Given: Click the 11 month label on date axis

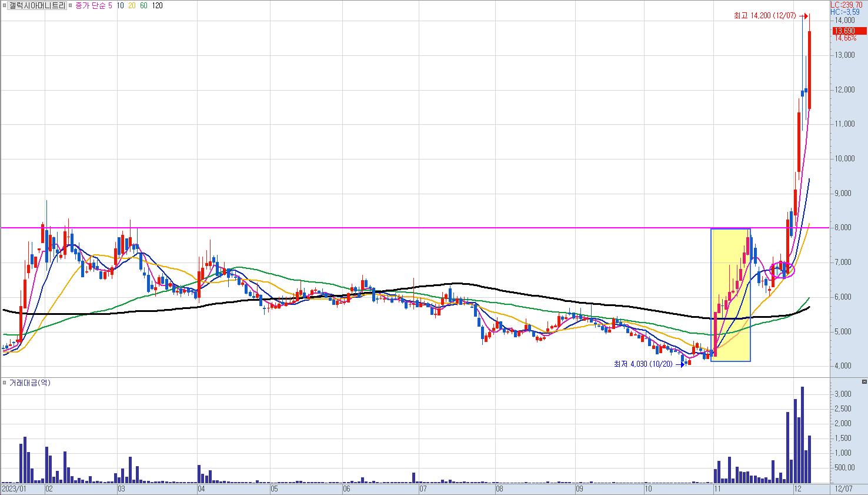Looking at the screenshot, I should [x=717, y=489].
